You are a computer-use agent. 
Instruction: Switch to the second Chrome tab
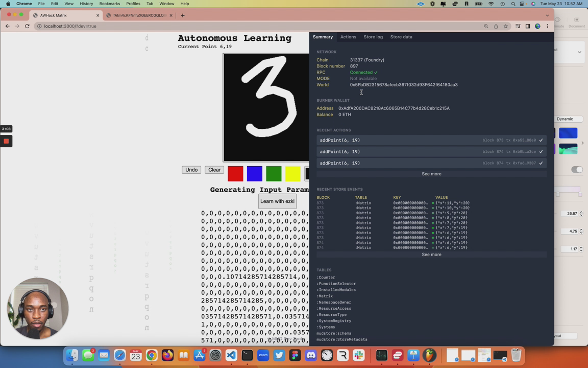(139, 15)
